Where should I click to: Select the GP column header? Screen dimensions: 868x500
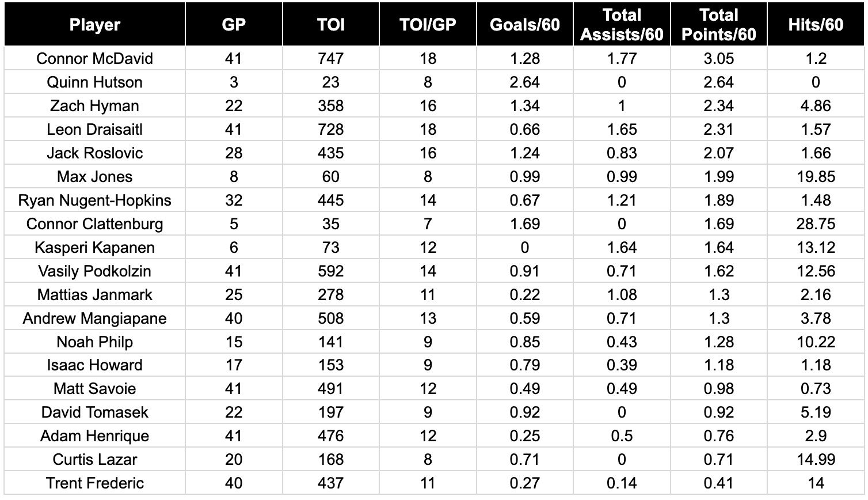coord(234,25)
